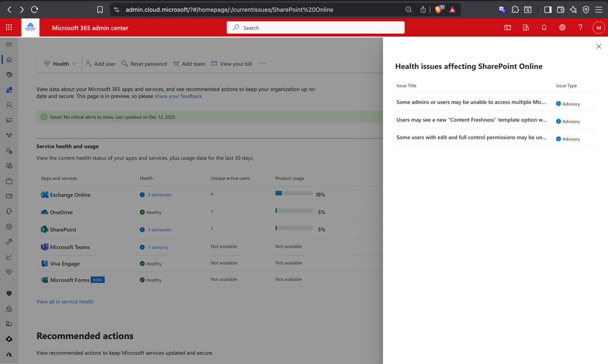
Task: Open Security shield admin center icon
Action: pyautogui.click(x=9, y=293)
